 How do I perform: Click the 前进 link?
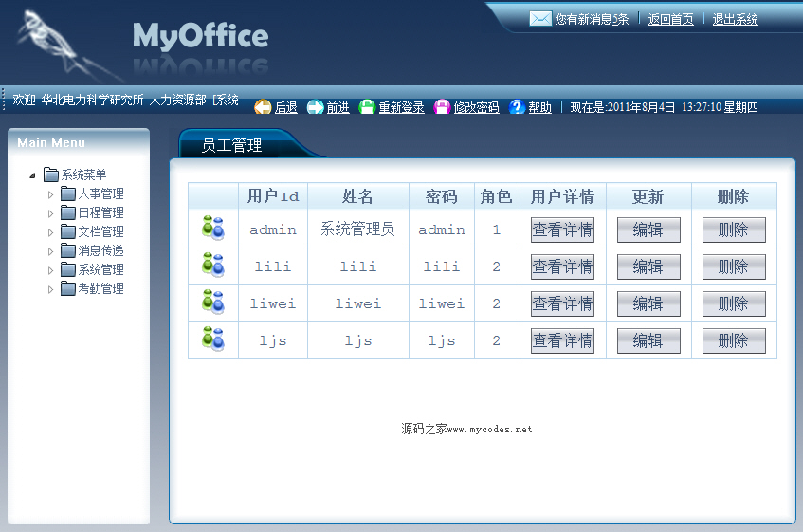[338, 107]
